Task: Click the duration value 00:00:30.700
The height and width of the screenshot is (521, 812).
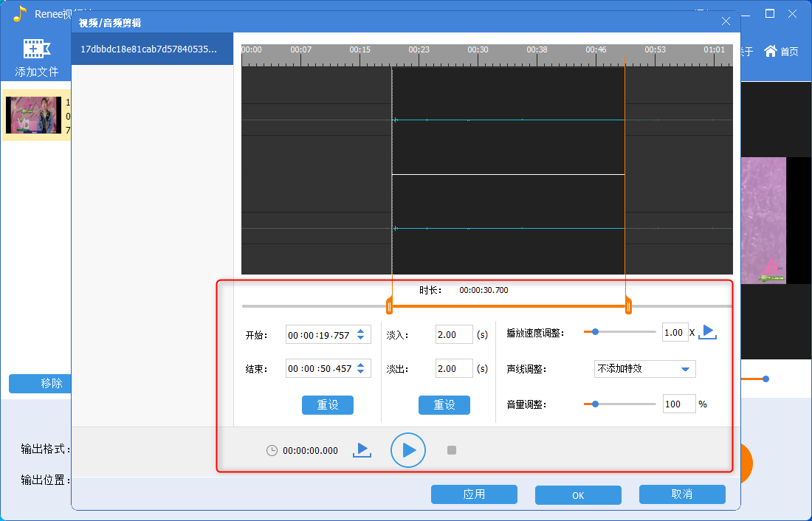Action: [x=484, y=290]
